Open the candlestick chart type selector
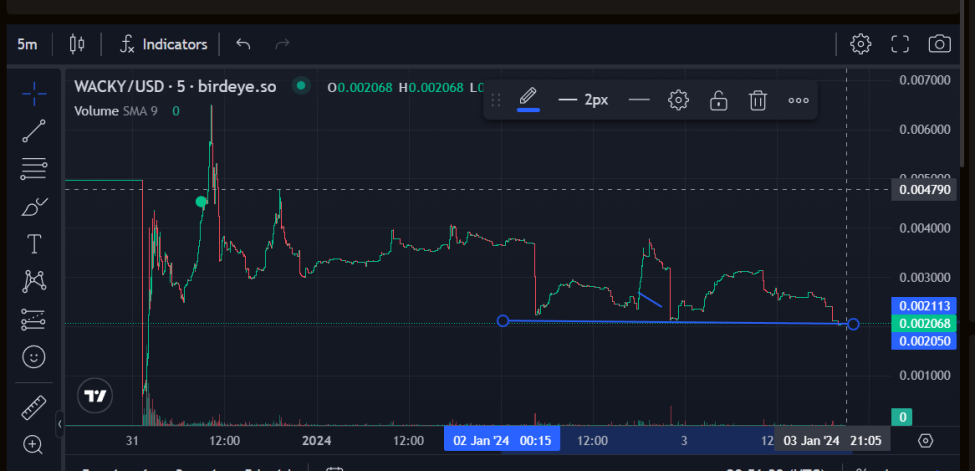The height and width of the screenshot is (471, 975). click(x=77, y=44)
